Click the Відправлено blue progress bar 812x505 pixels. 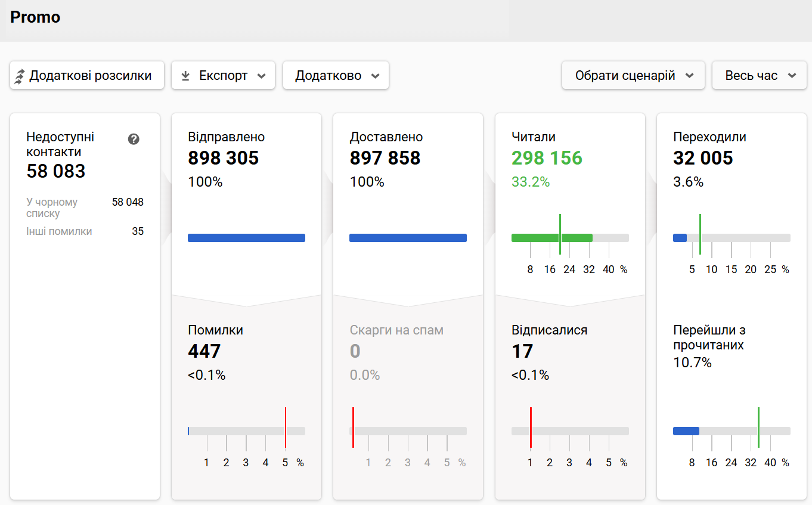[x=246, y=238]
